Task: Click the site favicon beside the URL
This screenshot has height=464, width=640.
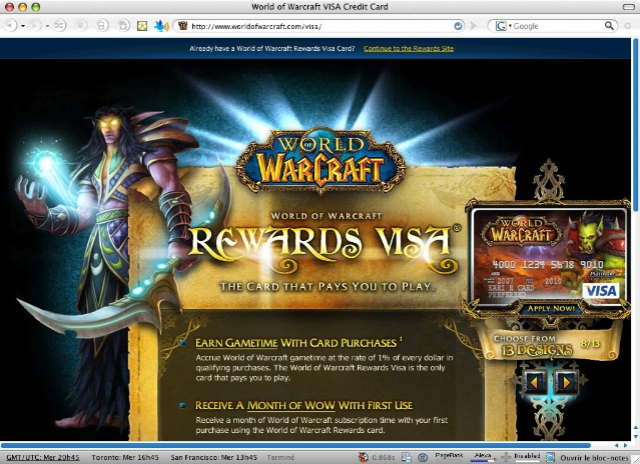Action: [x=182, y=25]
